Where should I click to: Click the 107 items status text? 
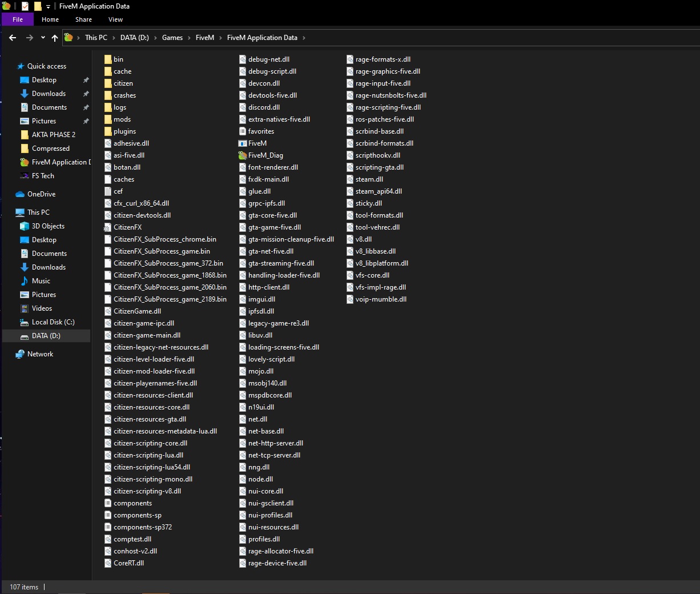[x=24, y=587]
